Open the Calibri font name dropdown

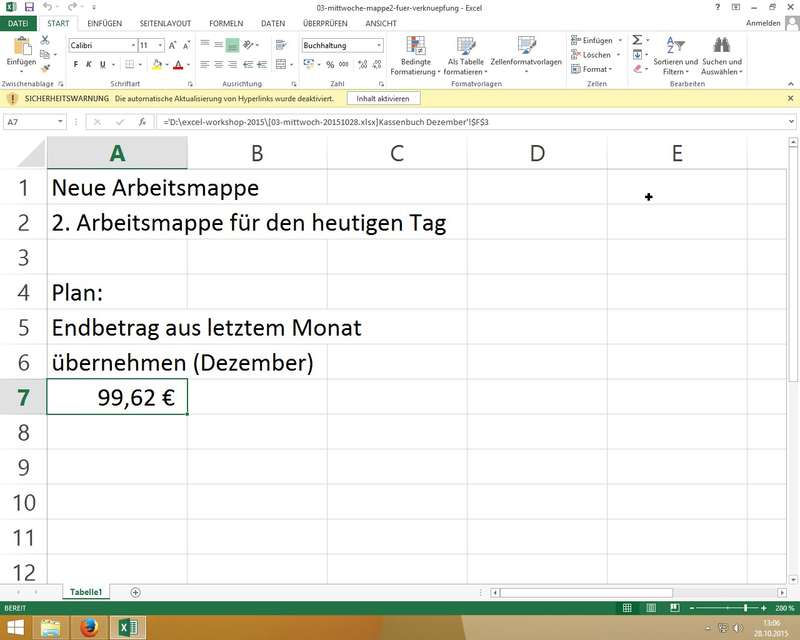click(x=133, y=45)
